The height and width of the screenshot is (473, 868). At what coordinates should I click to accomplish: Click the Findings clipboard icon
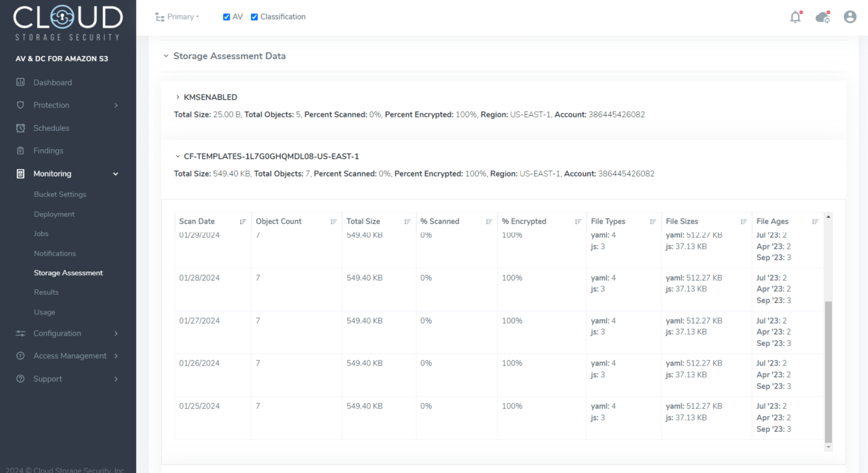click(21, 150)
